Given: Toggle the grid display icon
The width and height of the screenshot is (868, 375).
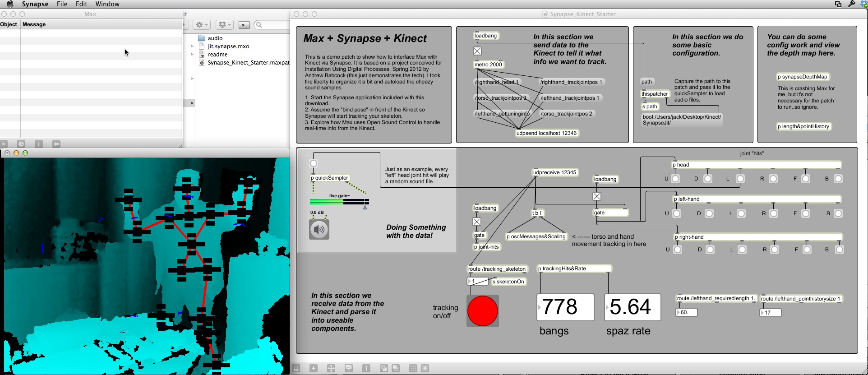Looking at the screenshot, I should [x=413, y=368].
